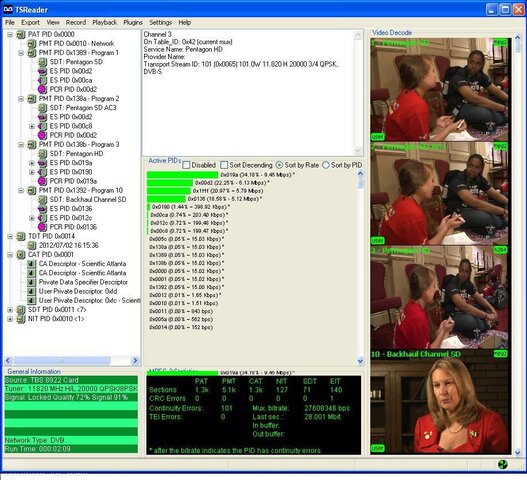This screenshot has width=527, height=480.
Task: Click the first CA Descriptor Scientific Atlanta icon
Action: point(32,264)
